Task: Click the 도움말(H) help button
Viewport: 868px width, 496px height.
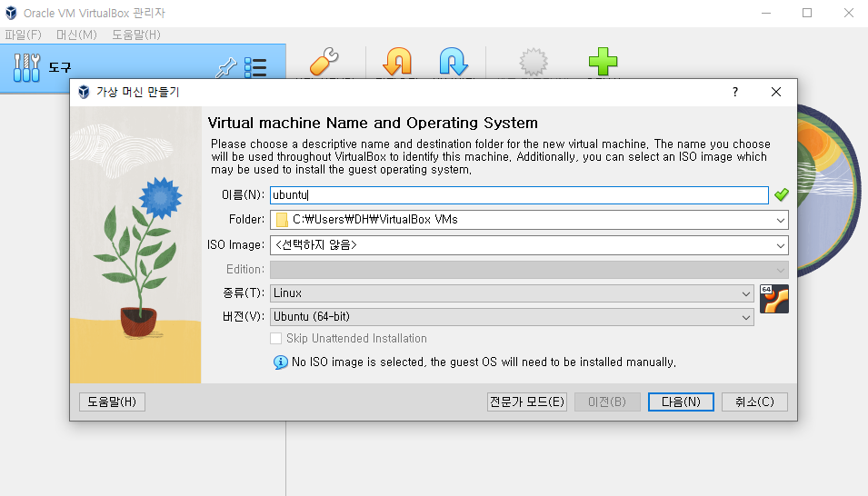Action: tap(112, 402)
